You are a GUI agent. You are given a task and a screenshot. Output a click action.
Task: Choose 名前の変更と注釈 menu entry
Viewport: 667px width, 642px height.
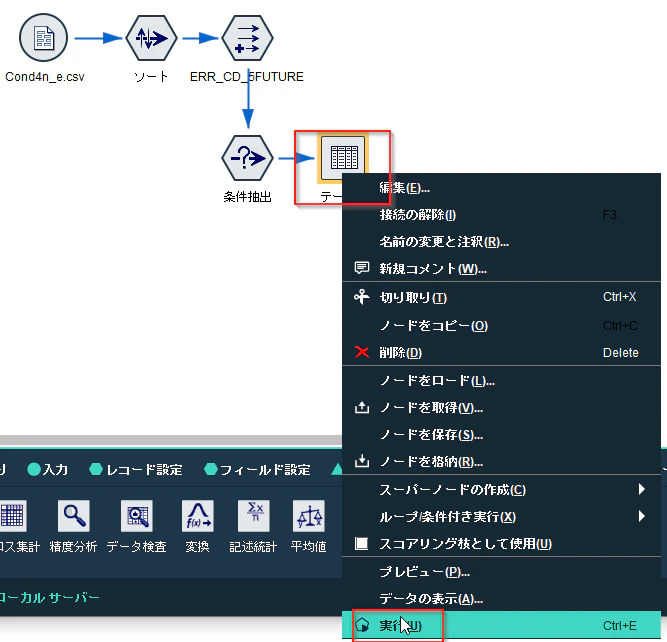coord(501,242)
